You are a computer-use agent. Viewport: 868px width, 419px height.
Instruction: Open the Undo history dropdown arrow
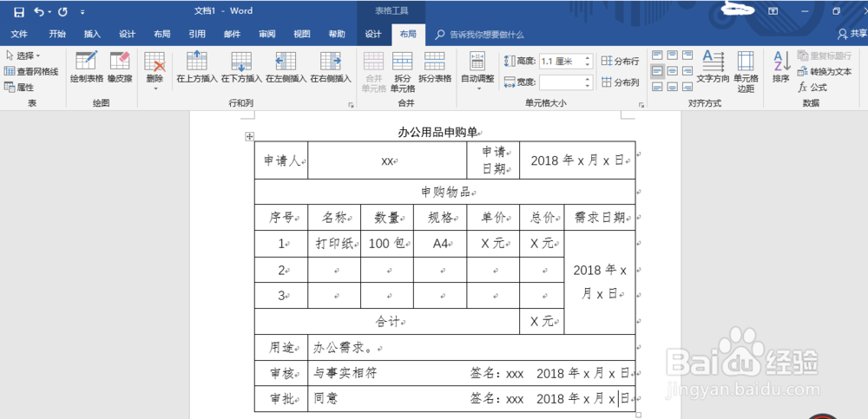[49, 11]
